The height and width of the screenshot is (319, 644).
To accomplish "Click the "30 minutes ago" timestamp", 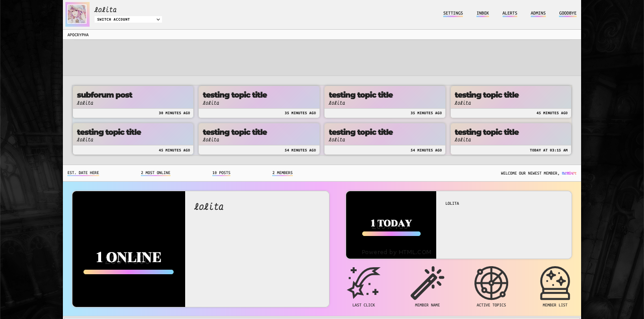I will tap(175, 113).
